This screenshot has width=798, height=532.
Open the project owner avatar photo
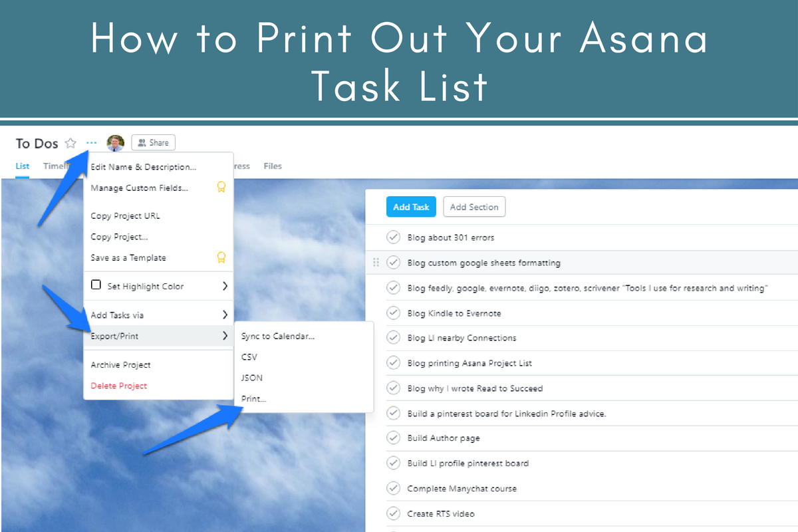pyautogui.click(x=116, y=143)
